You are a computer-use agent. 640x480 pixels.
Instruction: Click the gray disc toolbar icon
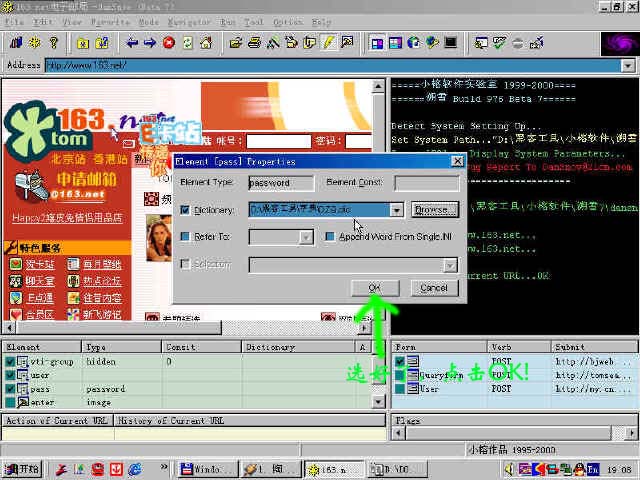518,42
